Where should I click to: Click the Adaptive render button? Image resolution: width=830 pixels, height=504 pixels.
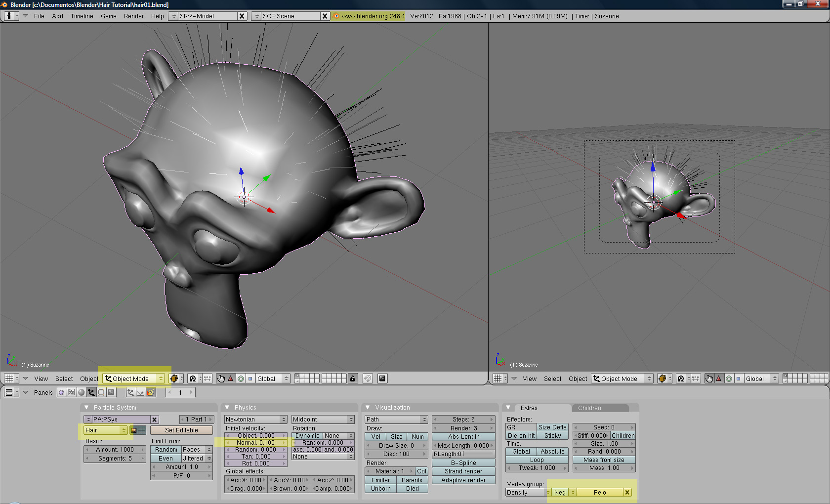tap(463, 480)
